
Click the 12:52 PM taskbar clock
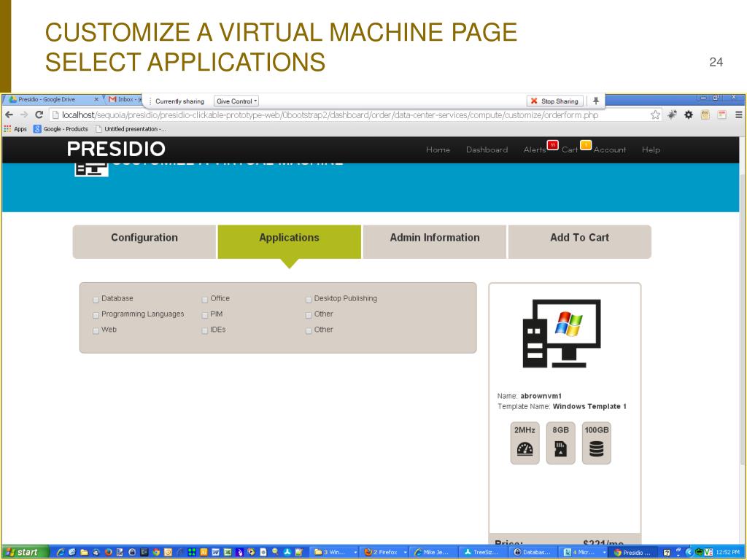click(x=727, y=553)
